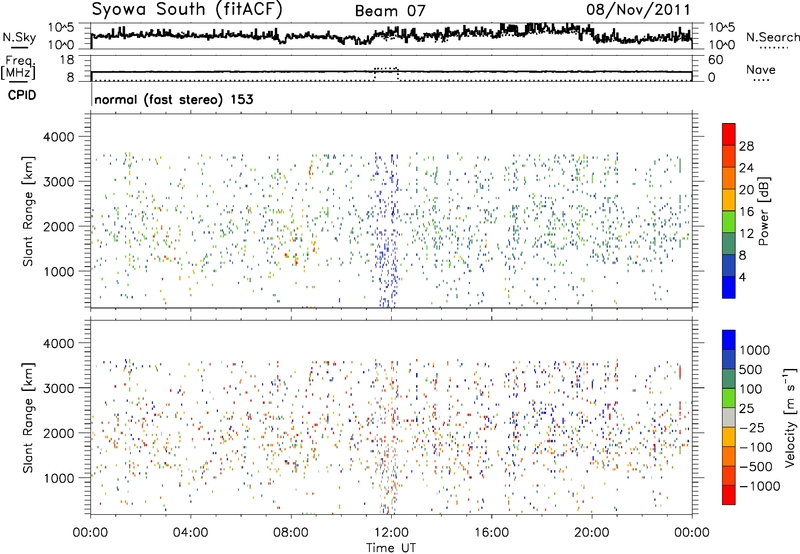Click the 'Power [dB]' colorbar label
The height and width of the screenshot is (554, 800).
point(764,211)
